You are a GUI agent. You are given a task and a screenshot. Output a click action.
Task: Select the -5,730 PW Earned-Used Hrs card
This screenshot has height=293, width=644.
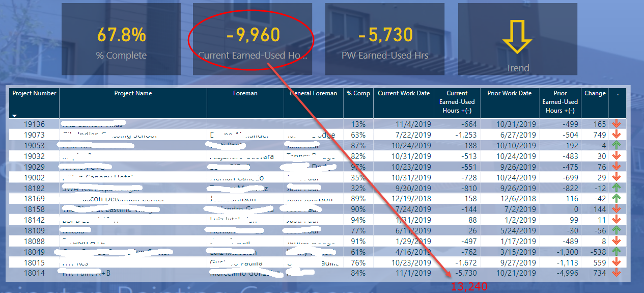tap(385, 39)
